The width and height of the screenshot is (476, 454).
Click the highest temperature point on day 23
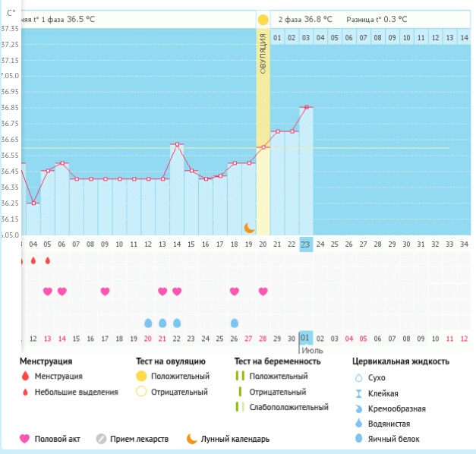[306, 107]
